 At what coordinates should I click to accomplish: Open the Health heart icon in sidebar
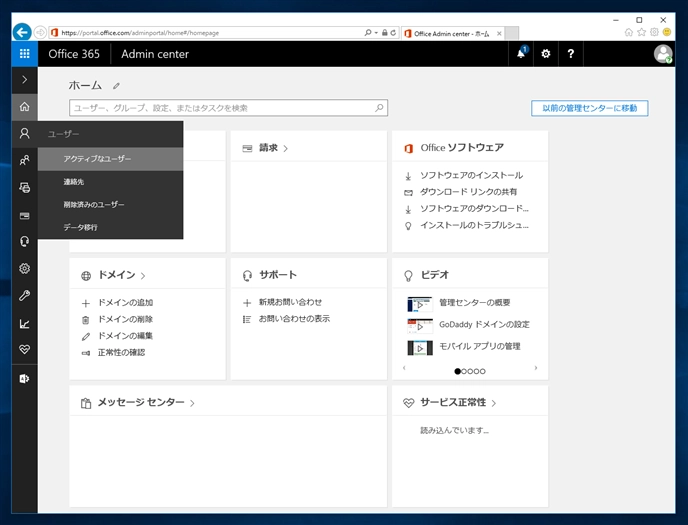pyautogui.click(x=25, y=350)
